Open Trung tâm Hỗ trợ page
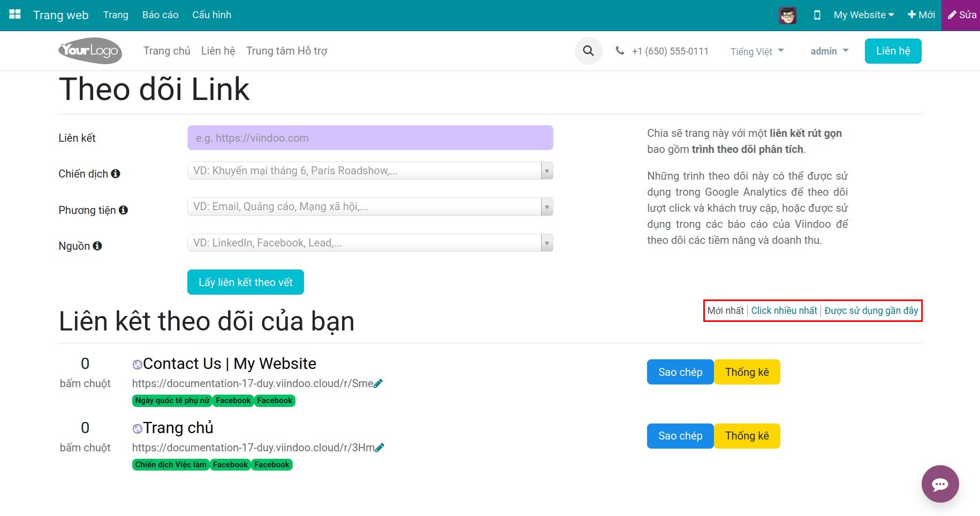980x516 pixels. (x=287, y=51)
